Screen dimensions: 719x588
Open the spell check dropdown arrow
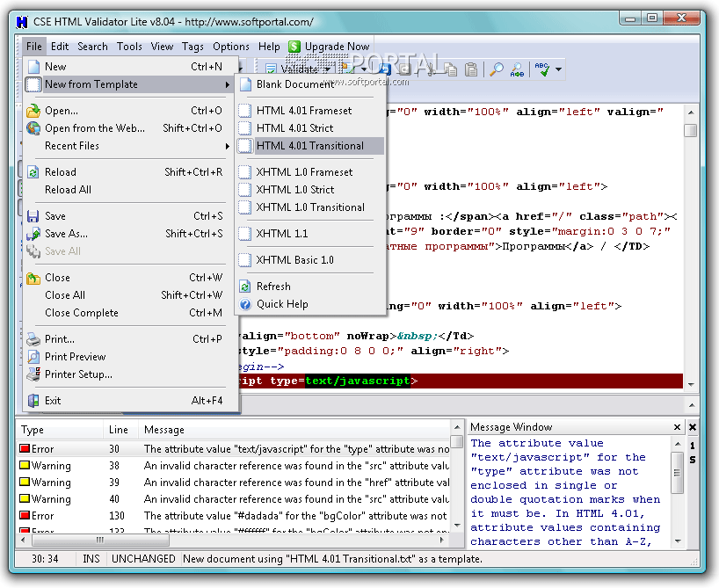[x=558, y=69]
